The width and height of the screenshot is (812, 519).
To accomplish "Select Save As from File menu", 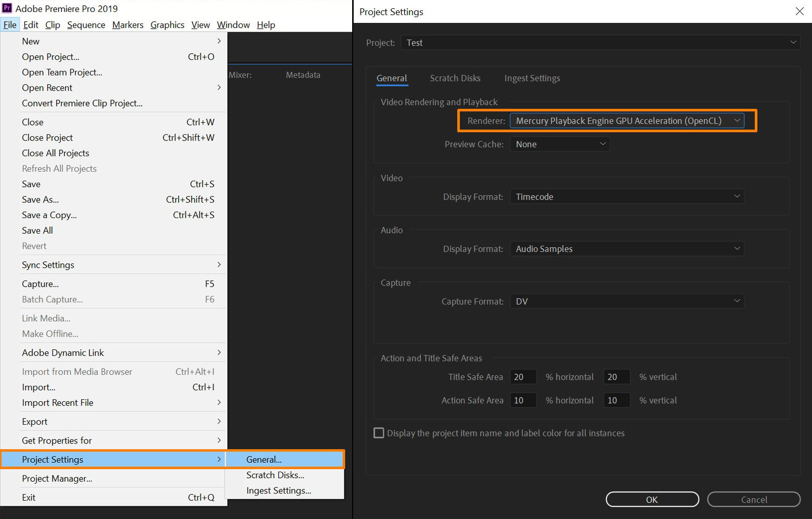I will click(x=113, y=199).
